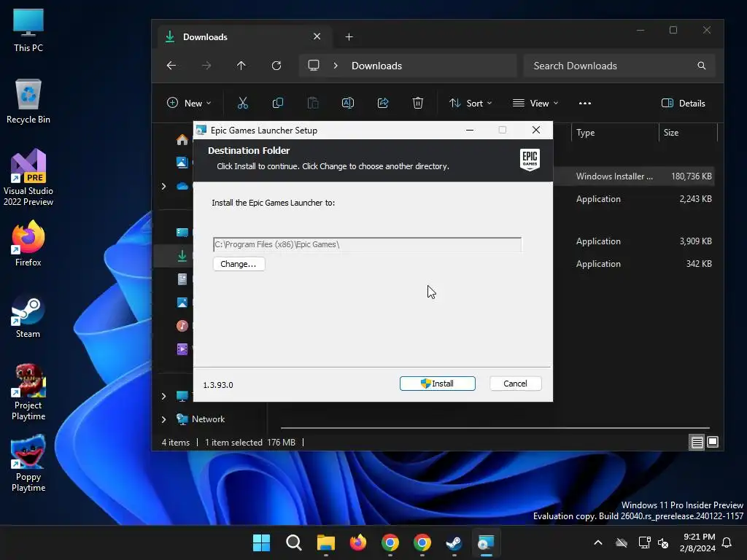Click Delete trash icon in Explorer toolbar
Screen dimensions: 747x560
[418, 103]
